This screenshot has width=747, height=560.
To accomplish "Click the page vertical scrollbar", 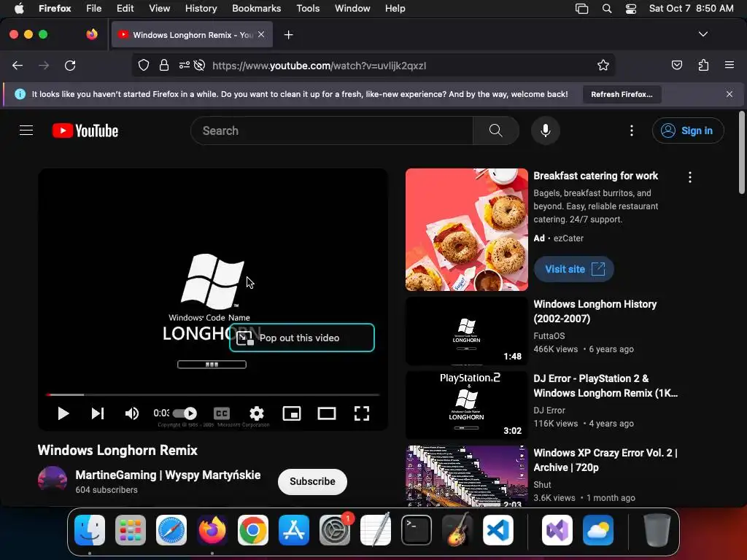I will [x=741, y=152].
